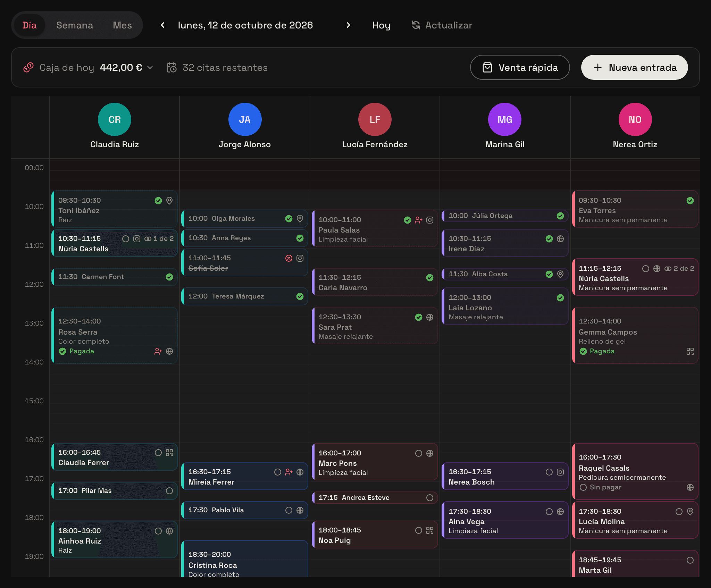Toggle the status circle on Andrea Esteve appointment
The height and width of the screenshot is (588, 711).
(430, 498)
